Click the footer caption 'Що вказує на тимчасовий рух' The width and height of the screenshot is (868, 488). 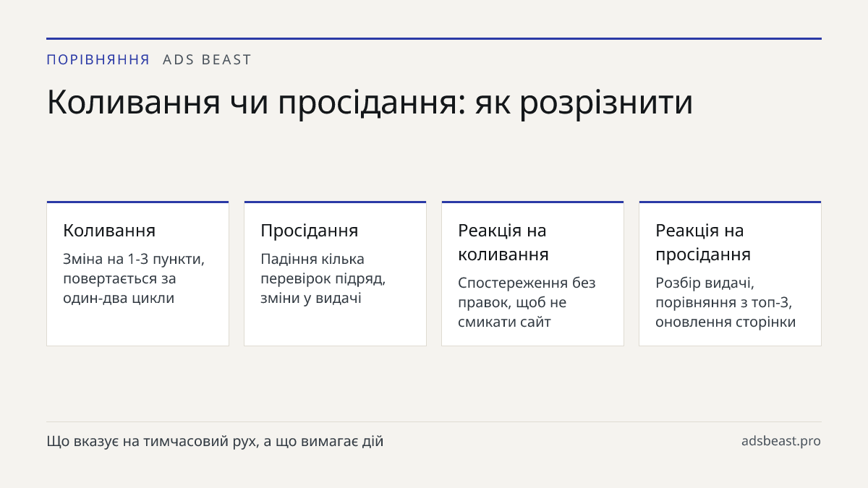click(150, 441)
